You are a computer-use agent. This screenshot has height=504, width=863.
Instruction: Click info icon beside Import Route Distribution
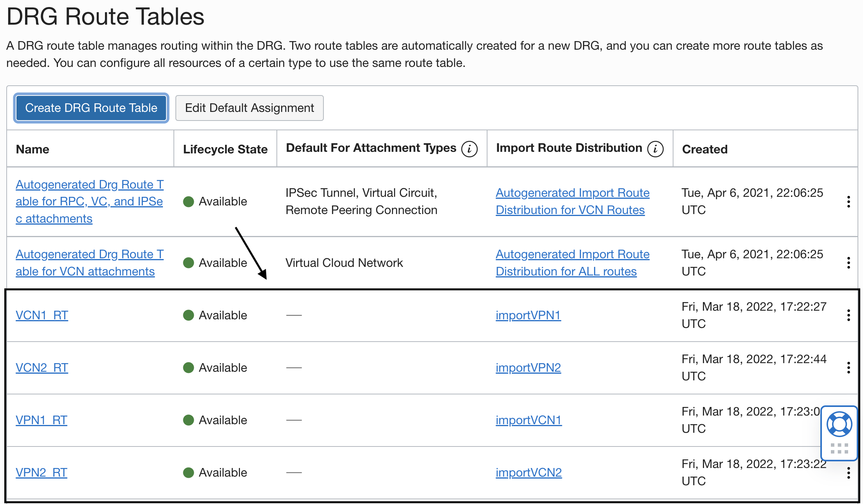click(655, 149)
